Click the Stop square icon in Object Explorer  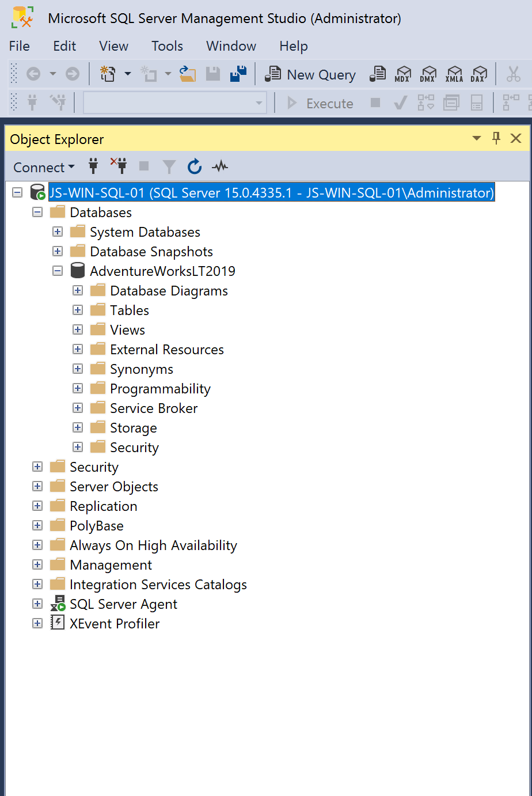(x=144, y=166)
